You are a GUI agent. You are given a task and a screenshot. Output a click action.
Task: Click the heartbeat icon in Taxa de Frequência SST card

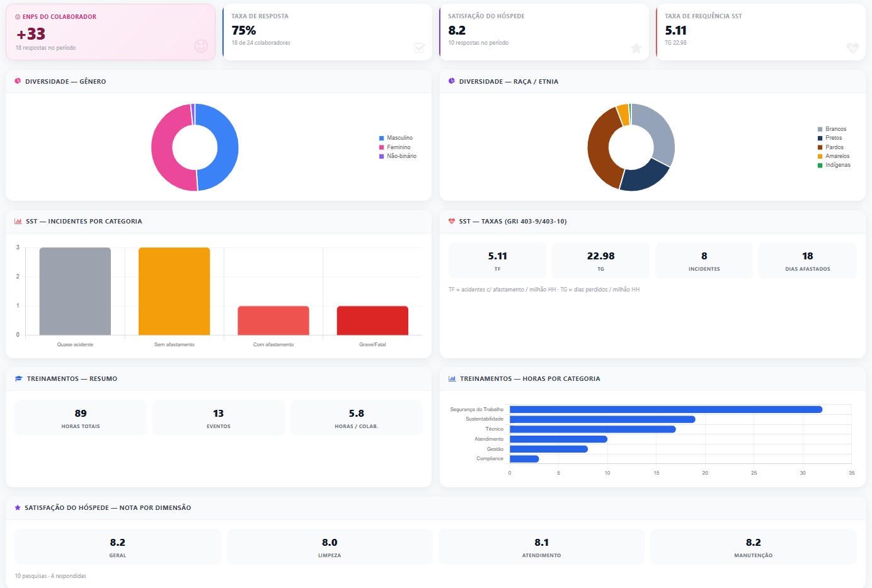852,48
